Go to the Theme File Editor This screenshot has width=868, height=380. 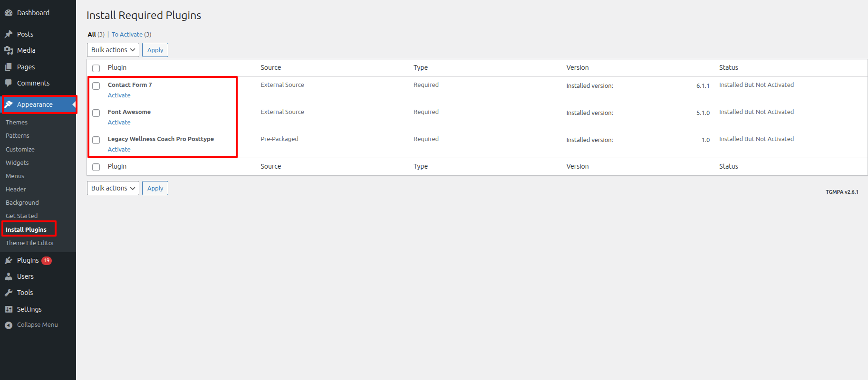pos(30,243)
